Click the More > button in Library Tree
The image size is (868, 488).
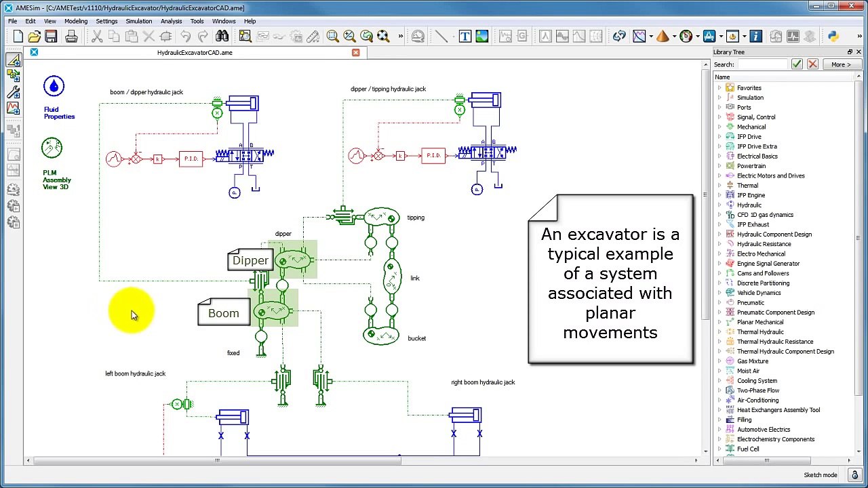pos(840,64)
